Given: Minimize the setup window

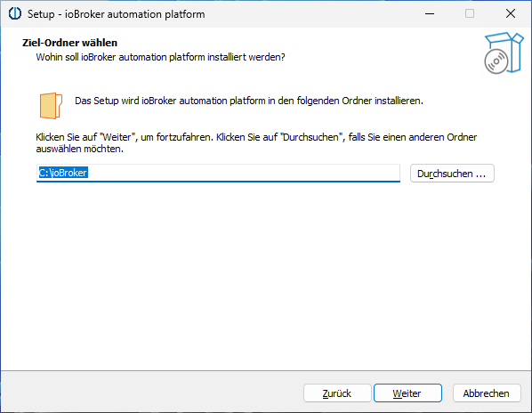Looking at the screenshot, I should click(430, 13).
